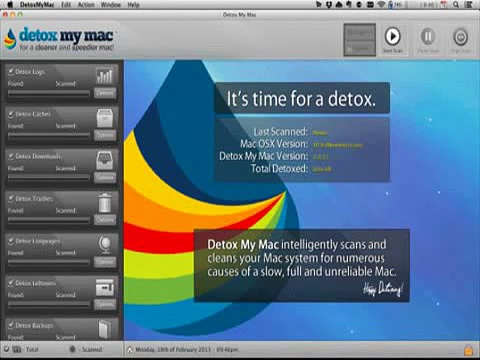Click the Total icon in the bottom bar
480x360 pixels.
(17, 349)
